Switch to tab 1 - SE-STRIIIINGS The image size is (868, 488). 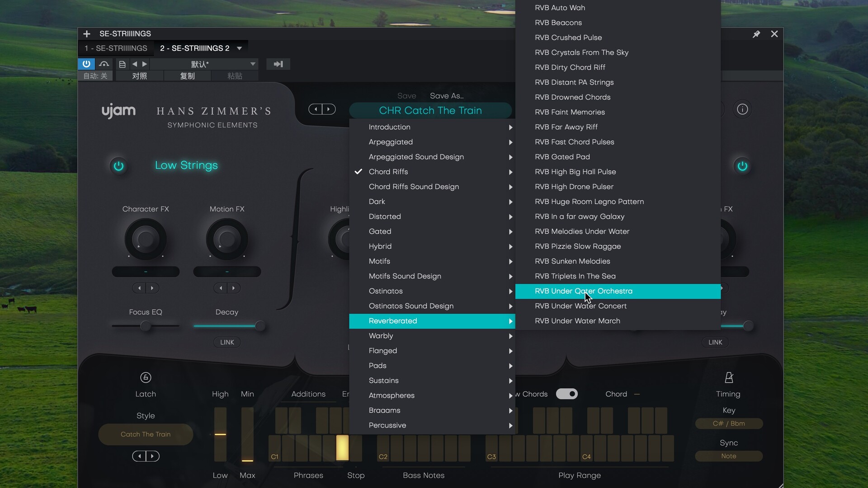point(116,48)
